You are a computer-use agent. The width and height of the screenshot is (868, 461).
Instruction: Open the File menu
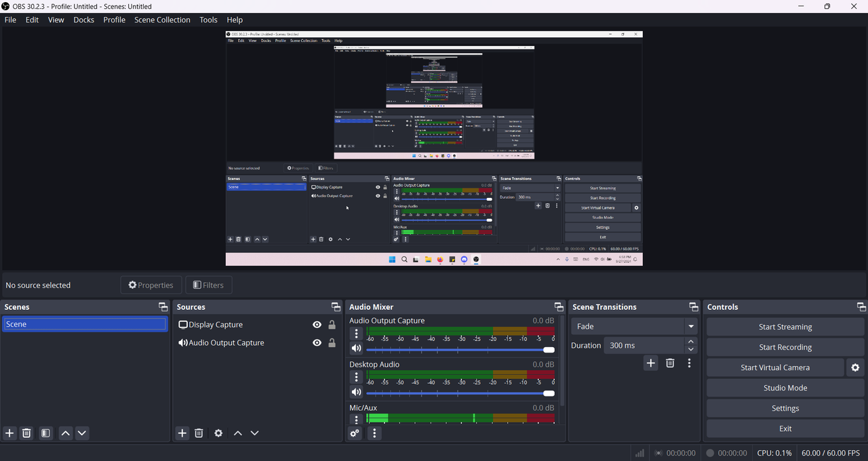[10, 20]
